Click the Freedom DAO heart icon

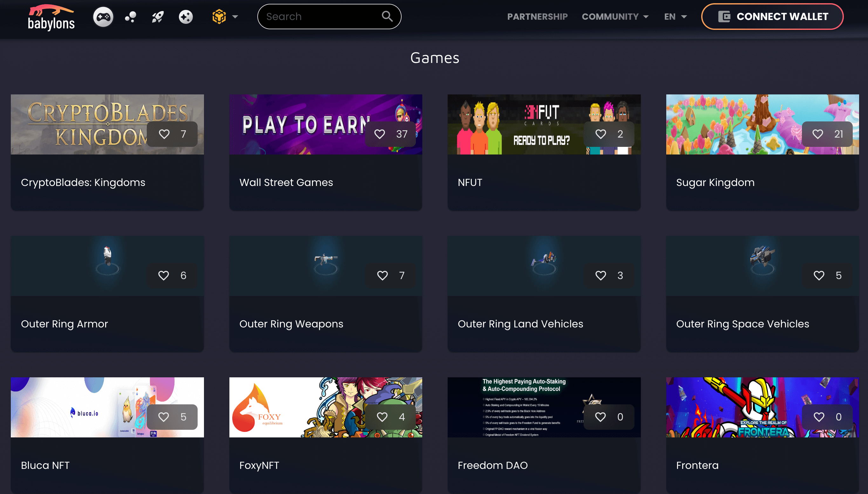(x=600, y=417)
